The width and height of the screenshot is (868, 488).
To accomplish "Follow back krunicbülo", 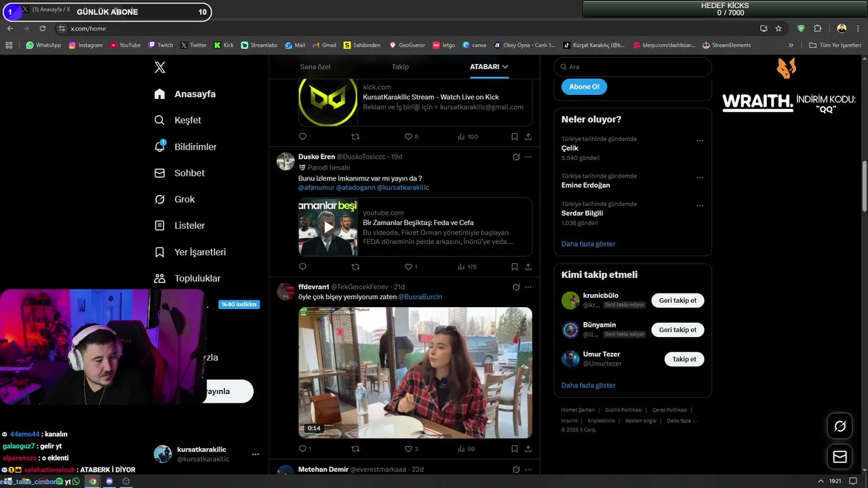I will click(677, 300).
